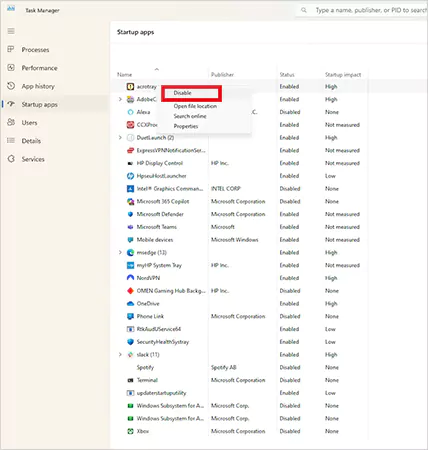Open the Details page
The height and width of the screenshot is (450, 428).
tap(31, 141)
